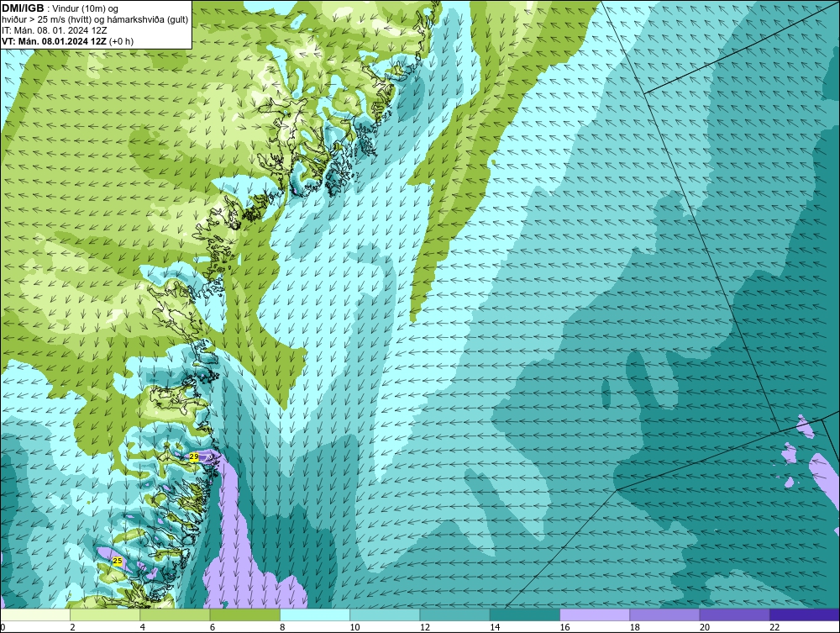
Task: Click the 20–22 m/s legend color
Action: tap(734, 615)
